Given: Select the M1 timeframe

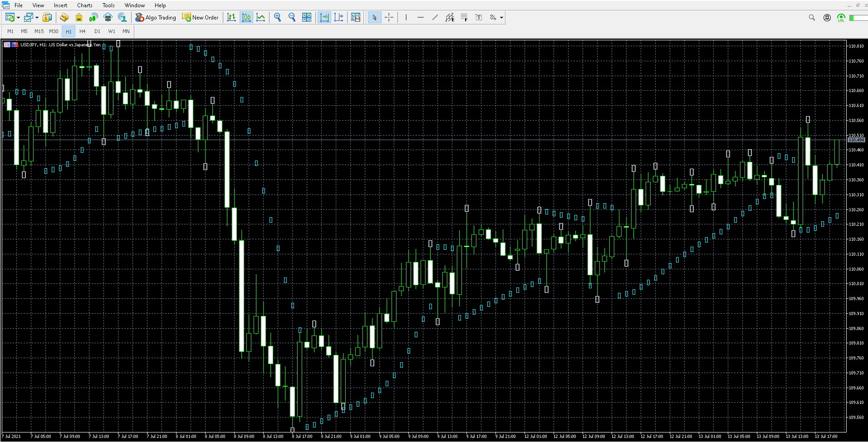Looking at the screenshot, I should point(10,31).
